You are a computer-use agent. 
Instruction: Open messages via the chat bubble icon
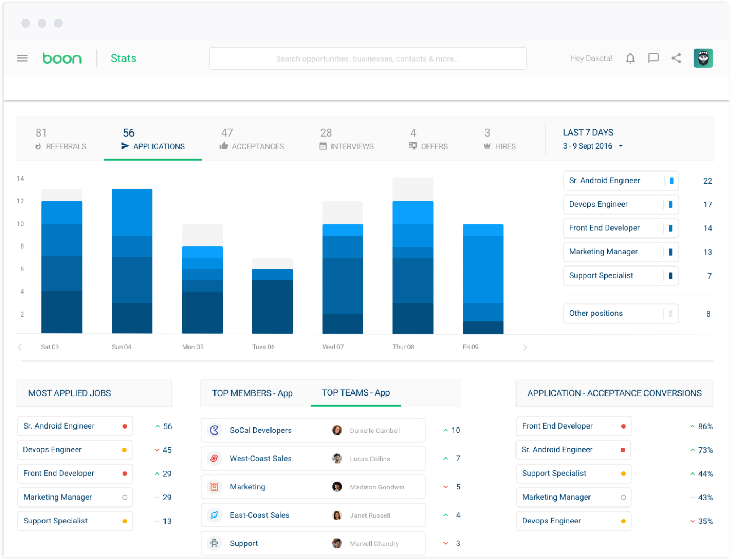[x=653, y=58]
